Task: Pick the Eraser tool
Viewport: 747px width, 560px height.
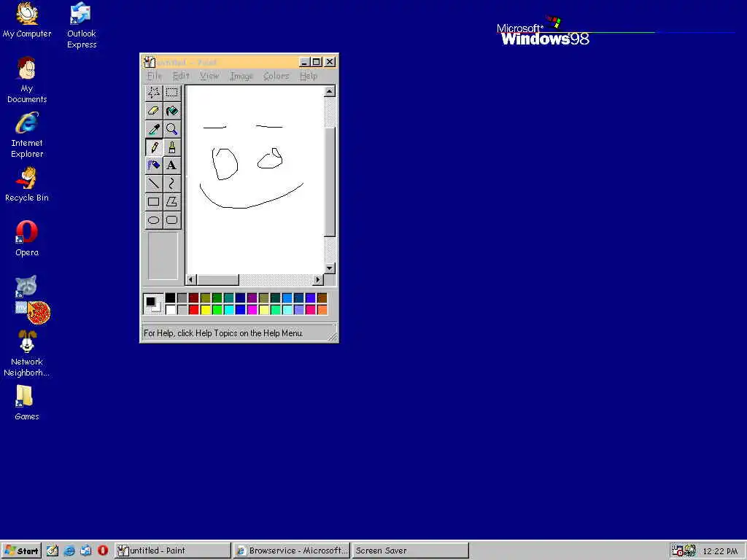Action: [x=153, y=111]
